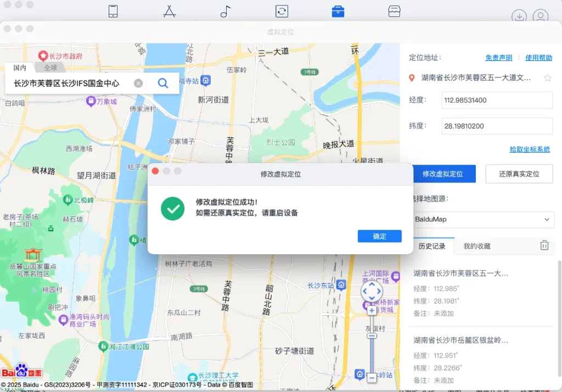The width and height of the screenshot is (562, 392).
Task: Zoom in with the plus button
Action: pyautogui.click(x=372, y=311)
